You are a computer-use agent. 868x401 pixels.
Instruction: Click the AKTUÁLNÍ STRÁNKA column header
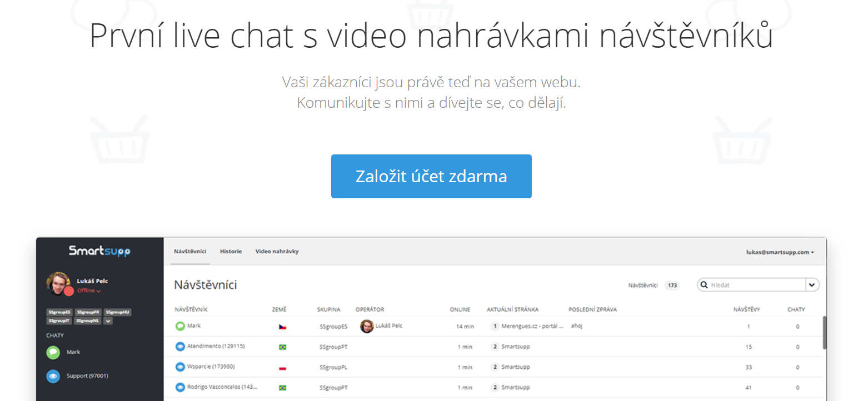(x=512, y=309)
